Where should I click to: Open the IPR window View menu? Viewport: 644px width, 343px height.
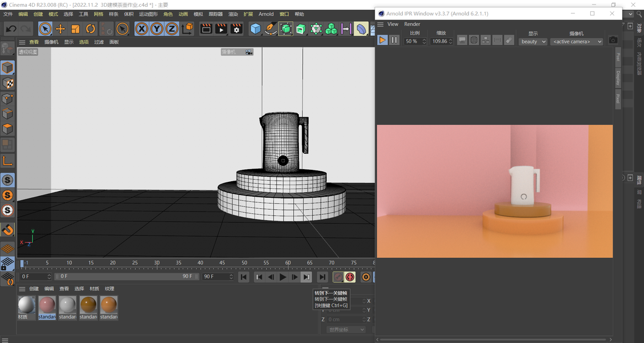tap(393, 24)
